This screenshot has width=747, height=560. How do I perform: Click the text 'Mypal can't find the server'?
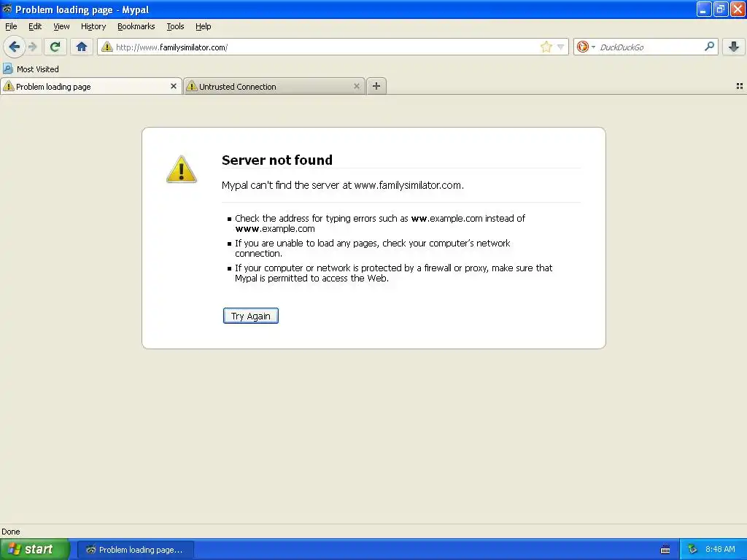point(280,185)
